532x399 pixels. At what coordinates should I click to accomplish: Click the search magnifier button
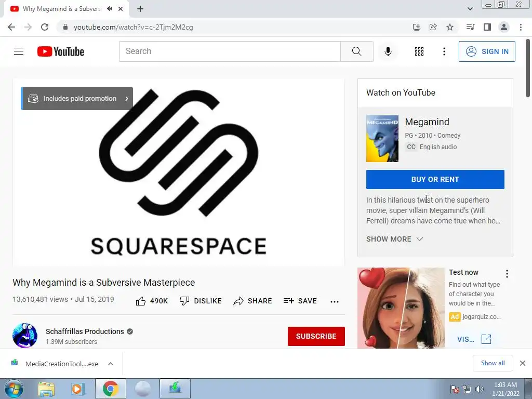coord(356,51)
